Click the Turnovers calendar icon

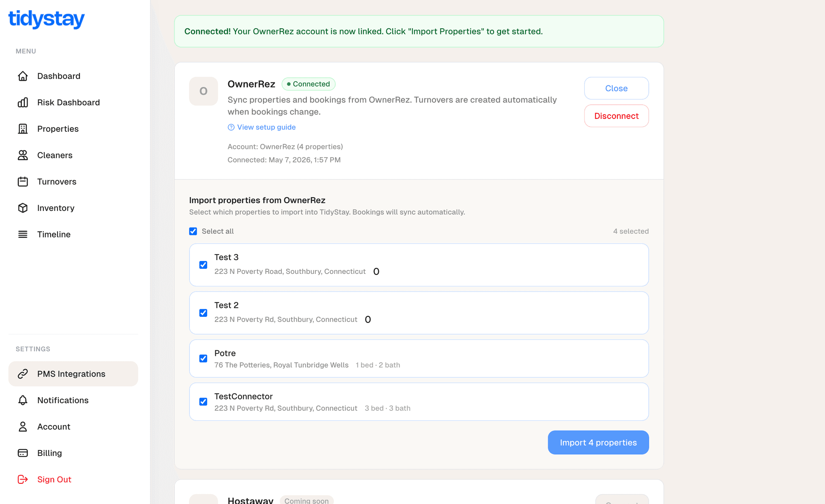pyautogui.click(x=23, y=182)
